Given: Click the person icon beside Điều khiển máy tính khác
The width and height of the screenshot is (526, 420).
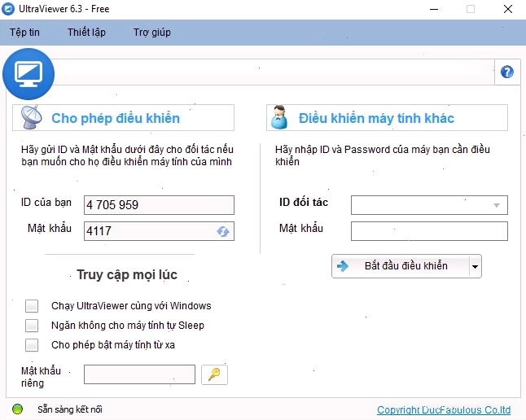Looking at the screenshot, I should click(x=279, y=117).
